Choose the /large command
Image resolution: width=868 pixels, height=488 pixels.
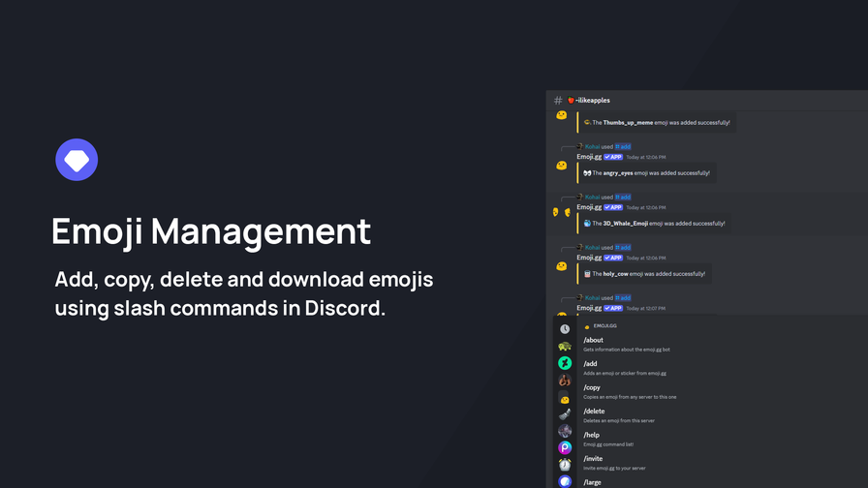592,482
